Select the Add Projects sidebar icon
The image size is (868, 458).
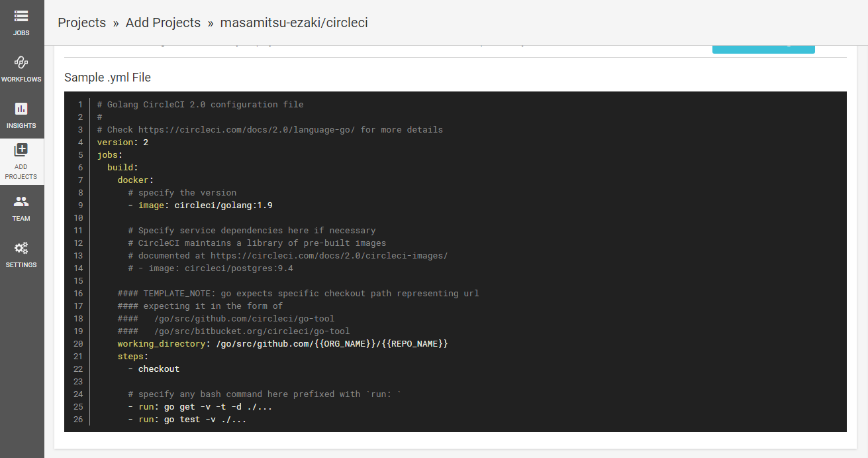[x=21, y=150]
